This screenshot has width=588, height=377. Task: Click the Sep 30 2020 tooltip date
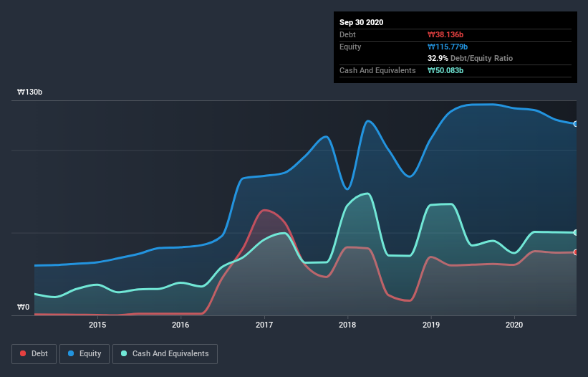pos(362,22)
